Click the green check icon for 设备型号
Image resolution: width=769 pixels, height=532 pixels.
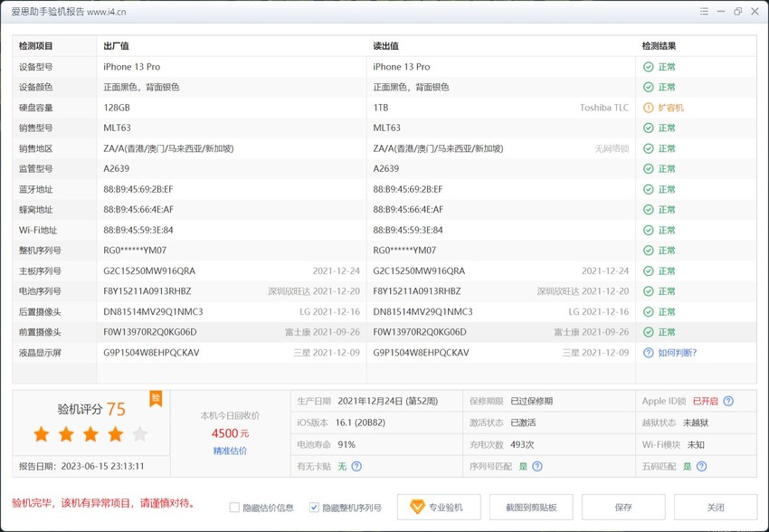pos(649,67)
